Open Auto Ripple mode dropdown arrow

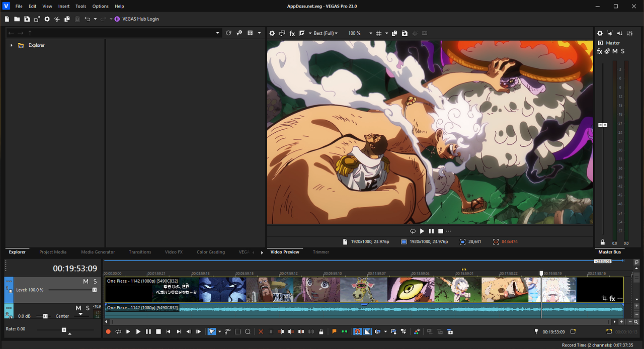pyautogui.click(x=385, y=331)
